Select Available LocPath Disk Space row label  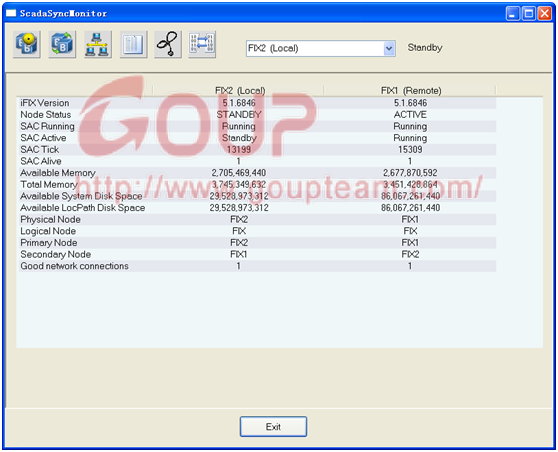(83, 208)
